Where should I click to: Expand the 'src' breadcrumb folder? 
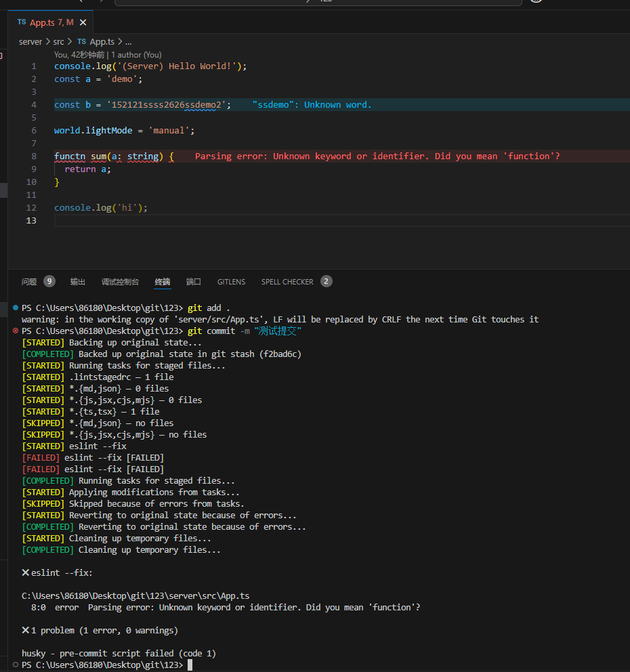pos(59,41)
